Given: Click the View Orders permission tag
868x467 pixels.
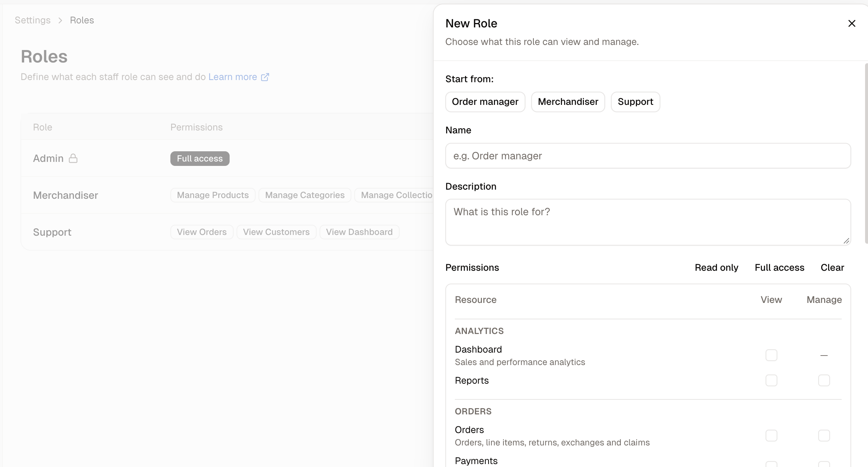Looking at the screenshot, I should (201, 232).
